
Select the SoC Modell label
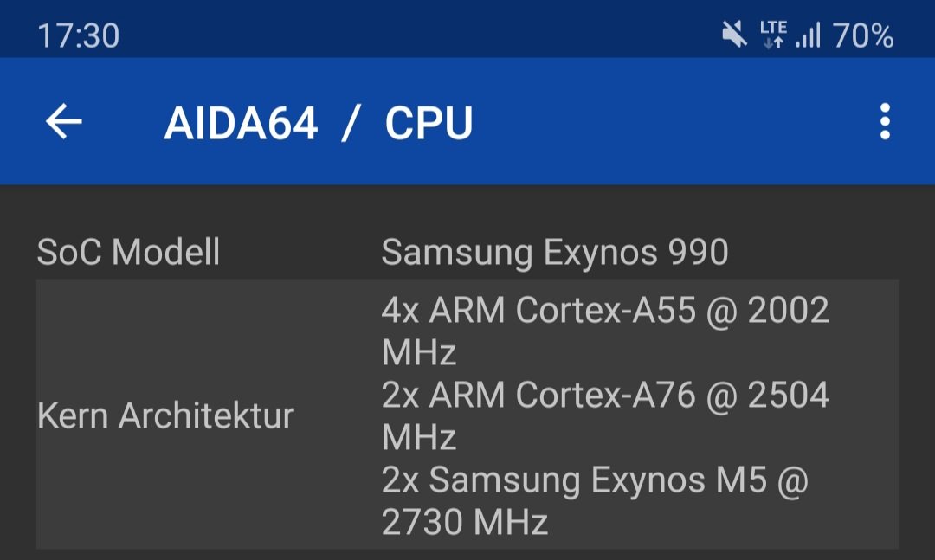pyautogui.click(x=128, y=252)
